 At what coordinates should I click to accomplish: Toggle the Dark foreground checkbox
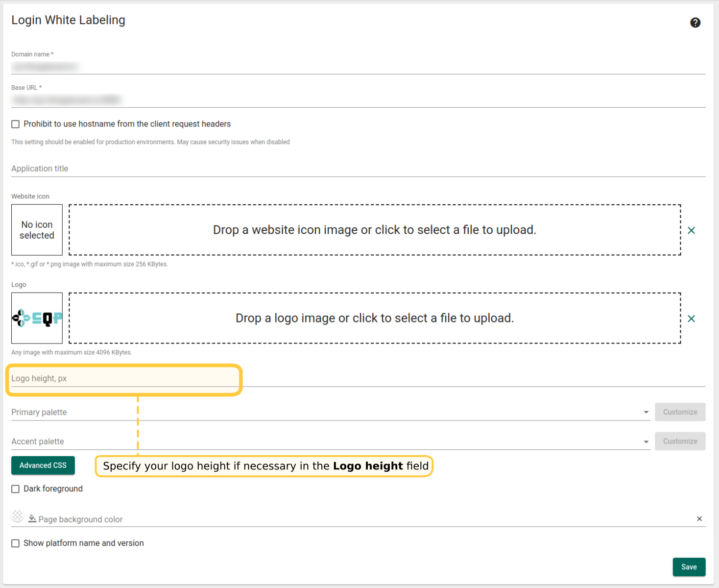coord(16,489)
